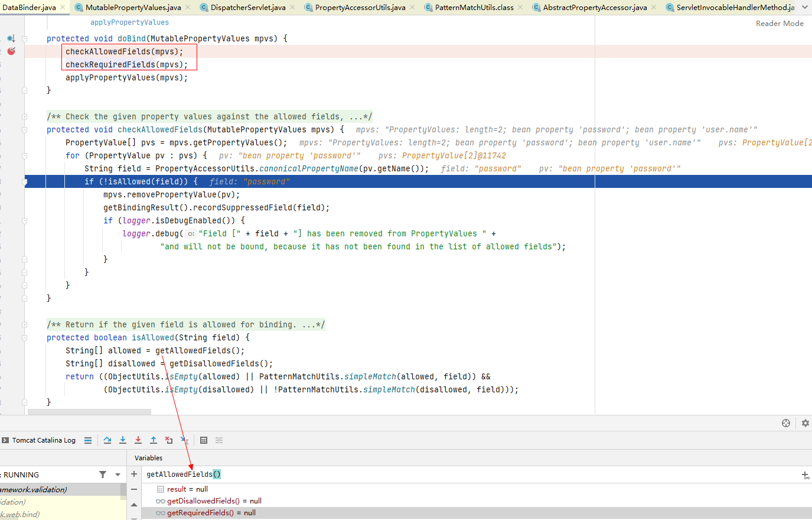Collapse the if logger.isDebugEnabled fold marker
This screenshot has height=520, width=812.
tap(24, 220)
